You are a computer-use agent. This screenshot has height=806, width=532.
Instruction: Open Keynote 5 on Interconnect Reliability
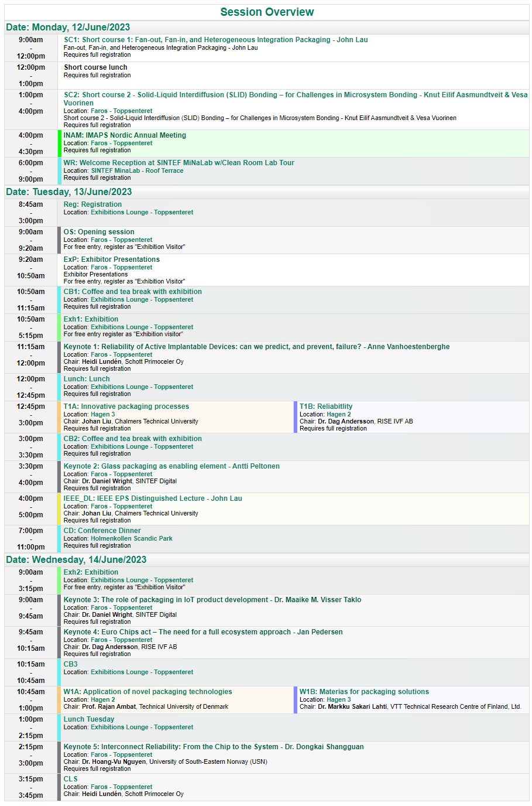click(x=214, y=747)
